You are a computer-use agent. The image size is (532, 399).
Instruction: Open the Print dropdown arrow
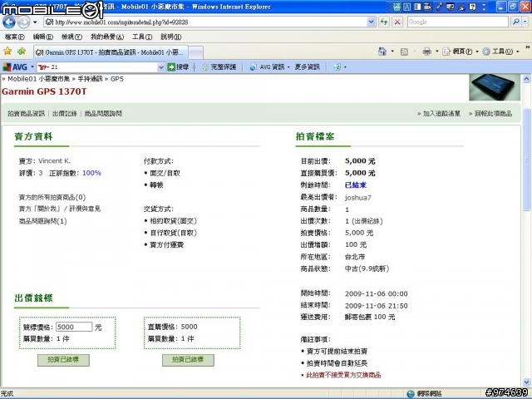(x=437, y=52)
